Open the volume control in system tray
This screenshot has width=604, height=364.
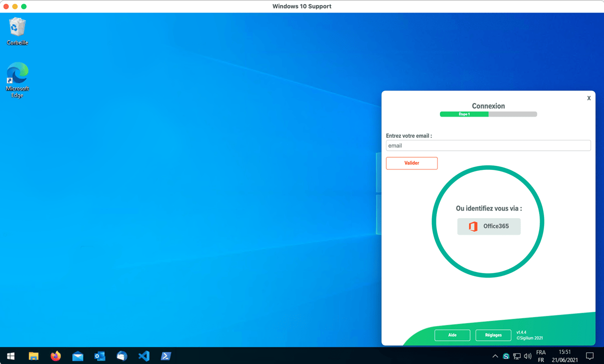(x=527, y=356)
